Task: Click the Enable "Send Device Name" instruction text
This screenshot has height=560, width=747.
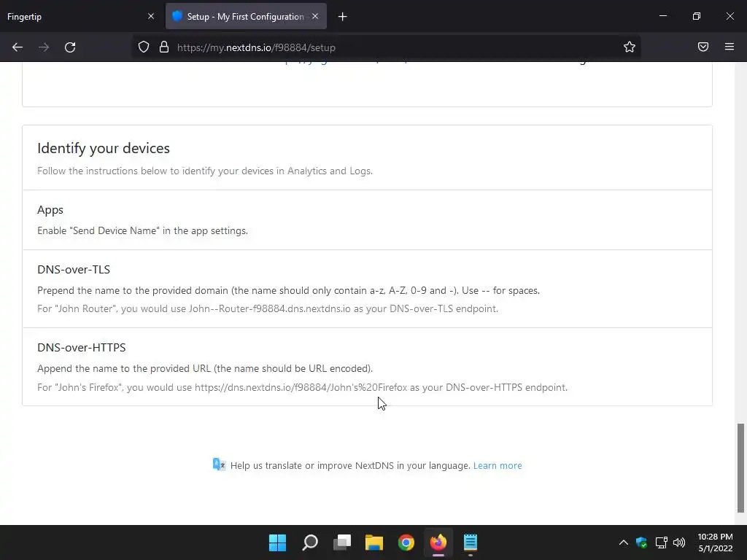Action: tap(142, 230)
